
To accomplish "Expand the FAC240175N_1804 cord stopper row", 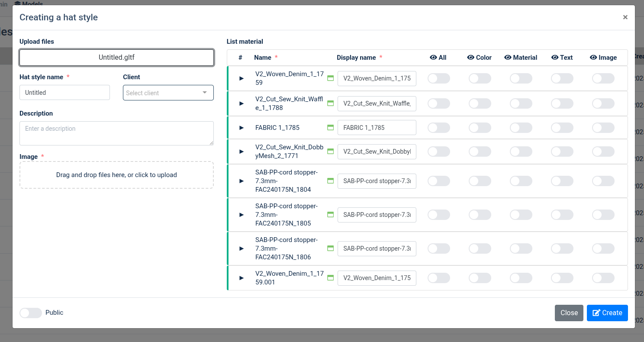I will [242, 181].
